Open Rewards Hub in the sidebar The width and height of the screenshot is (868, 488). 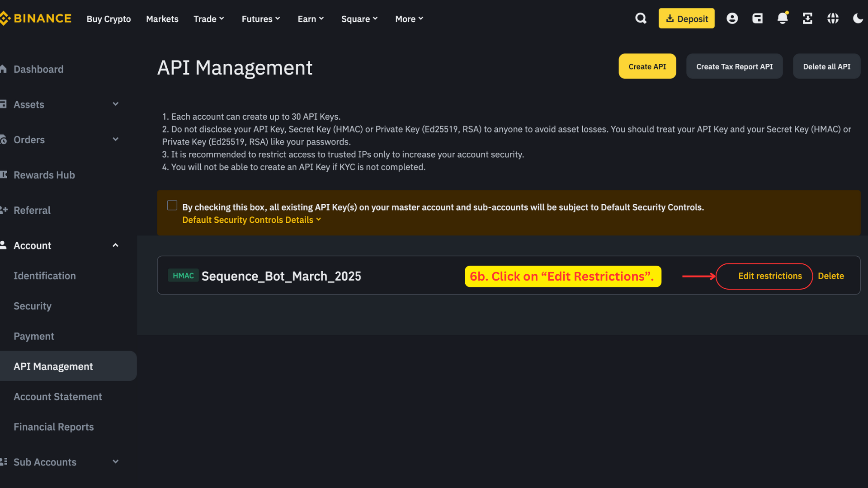click(x=44, y=175)
